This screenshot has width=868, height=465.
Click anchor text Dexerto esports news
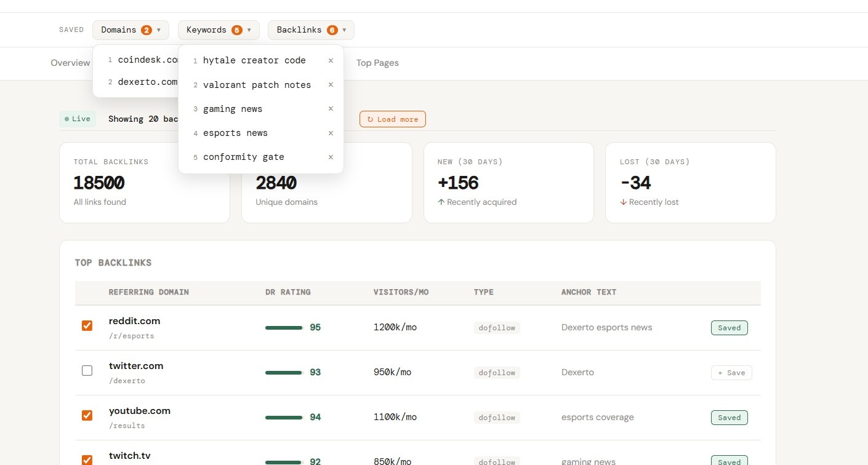pos(607,327)
